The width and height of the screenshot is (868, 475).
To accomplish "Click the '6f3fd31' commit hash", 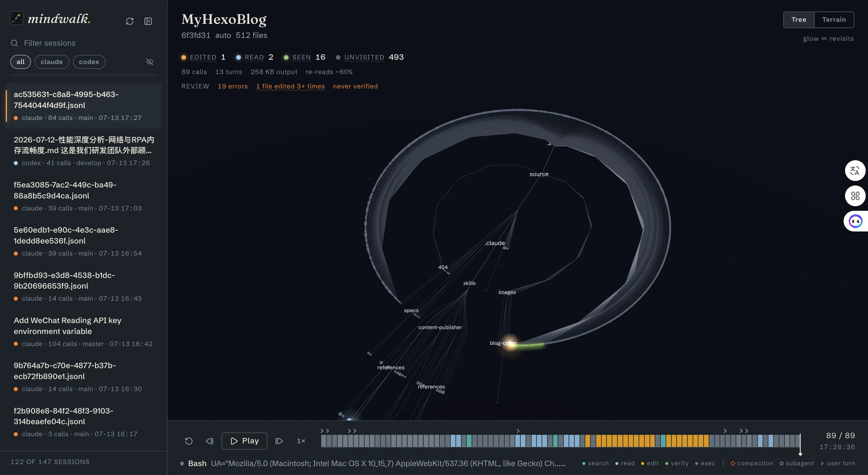I will pos(196,35).
